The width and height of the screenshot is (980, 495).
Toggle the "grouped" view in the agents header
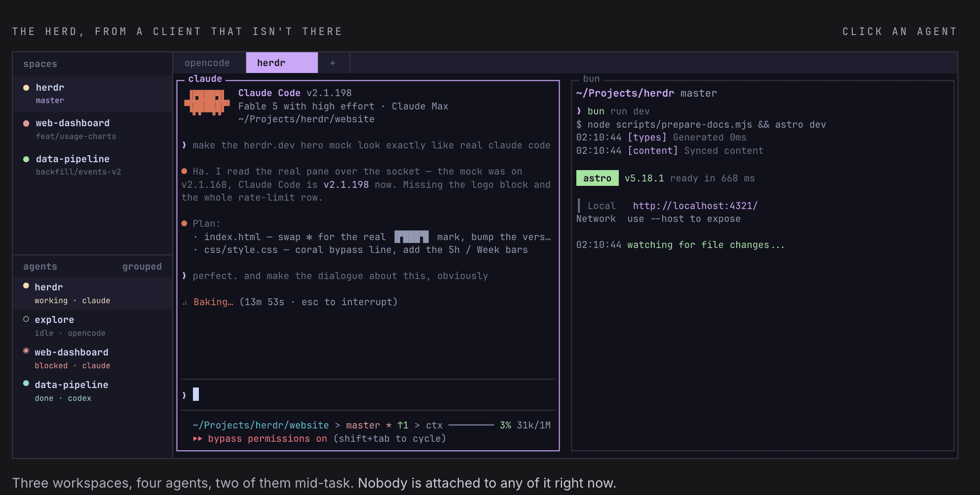tap(142, 267)
